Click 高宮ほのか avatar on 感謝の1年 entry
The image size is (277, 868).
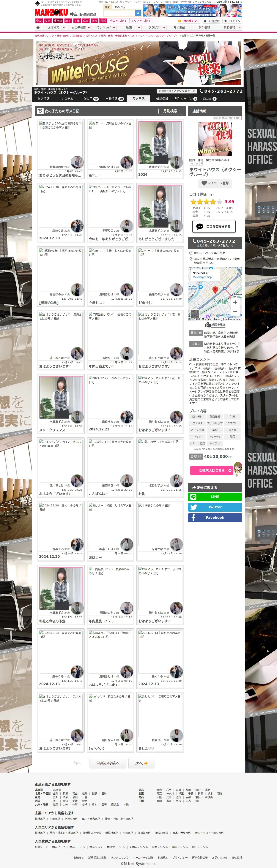pos(77,290)
